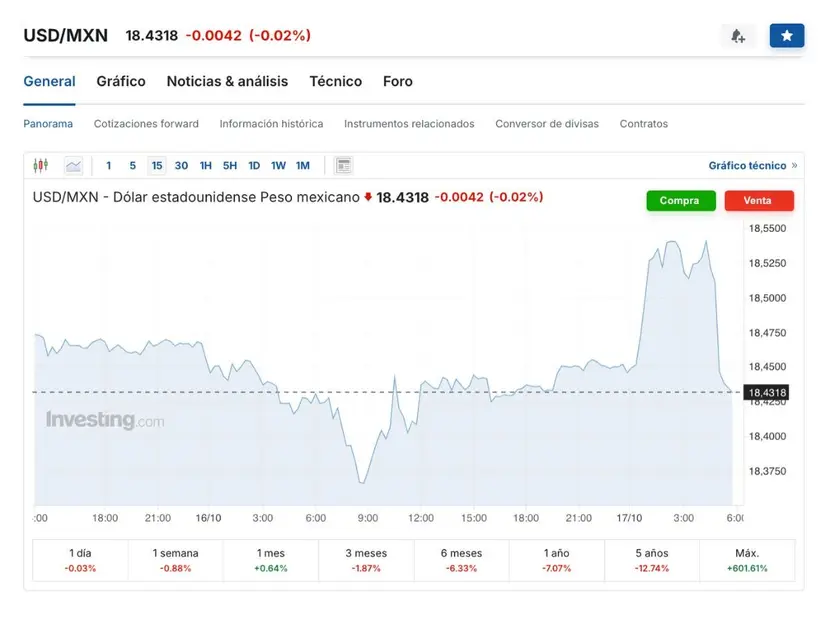Switch to the Técnico tab

point(335,81)
